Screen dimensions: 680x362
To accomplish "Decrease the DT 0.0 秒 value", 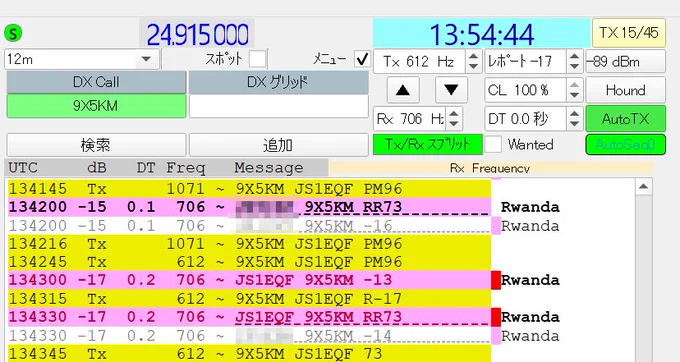I will [574, 124].
